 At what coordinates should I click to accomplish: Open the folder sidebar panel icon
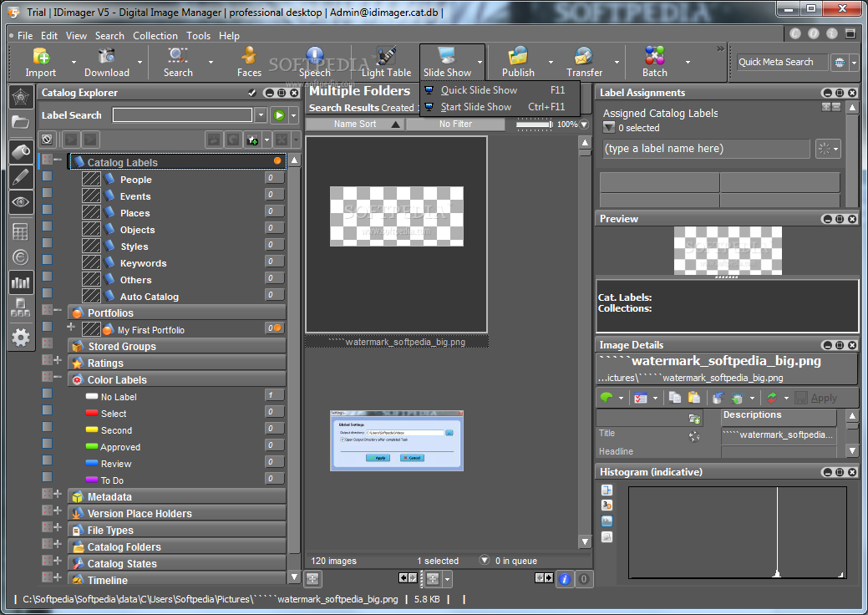(x=21, y=122)
